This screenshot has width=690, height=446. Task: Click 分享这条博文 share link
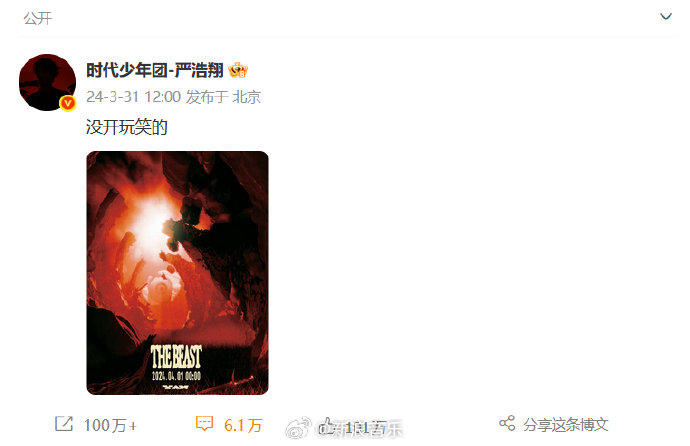pos(566,424)
